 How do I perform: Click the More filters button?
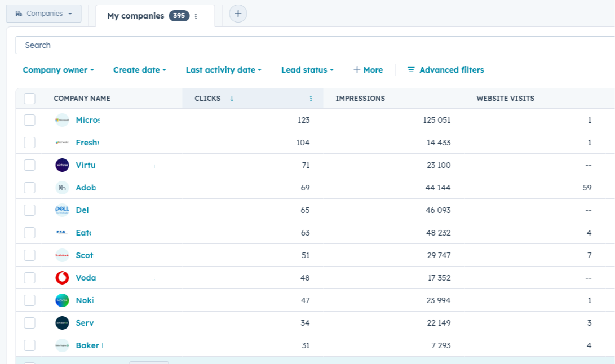pos(368,70)
